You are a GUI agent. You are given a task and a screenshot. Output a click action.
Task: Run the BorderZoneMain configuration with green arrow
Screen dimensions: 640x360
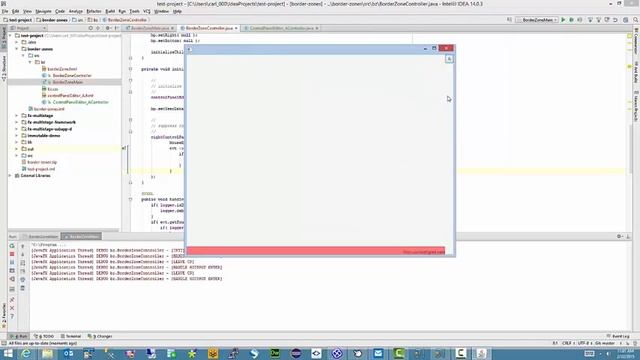(563, 20)
